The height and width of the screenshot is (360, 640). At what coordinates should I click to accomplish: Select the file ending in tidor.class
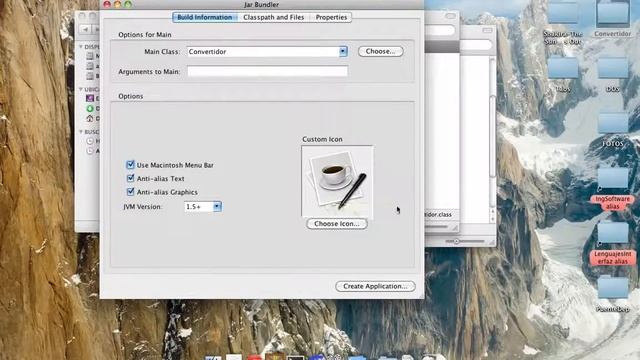(438, 214)
